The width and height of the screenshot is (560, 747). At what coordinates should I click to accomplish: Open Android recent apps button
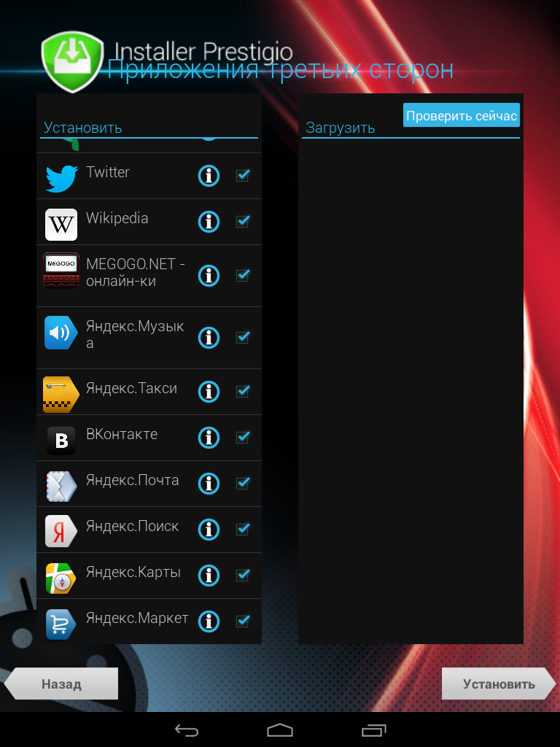[x=373, y=730]
